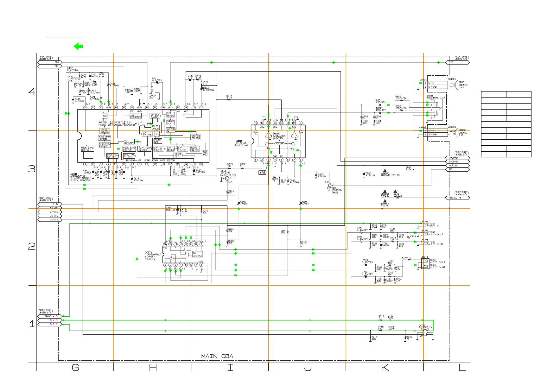The image size is (560, 392).
Task: Click the AGC block in IC431
Action: (x=105, y=116)
